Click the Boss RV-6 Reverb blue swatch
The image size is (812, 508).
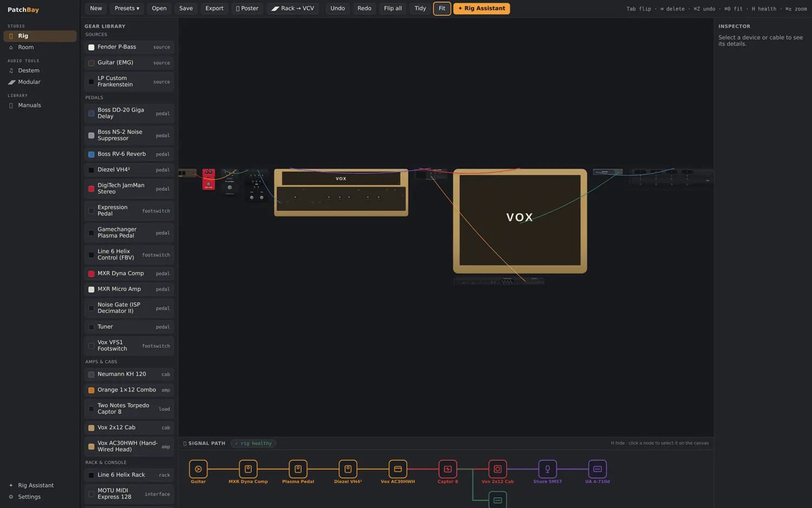coord(91,154)
